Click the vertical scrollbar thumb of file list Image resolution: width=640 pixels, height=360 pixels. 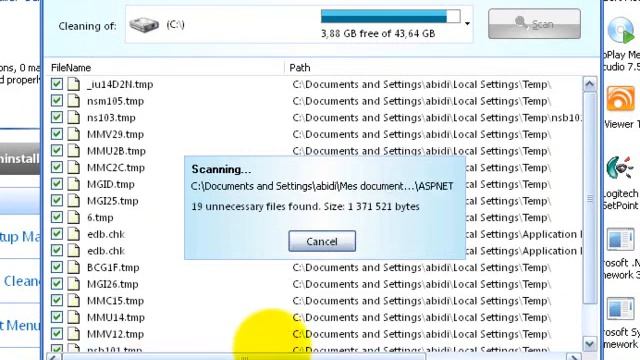[x=589, y=198]
